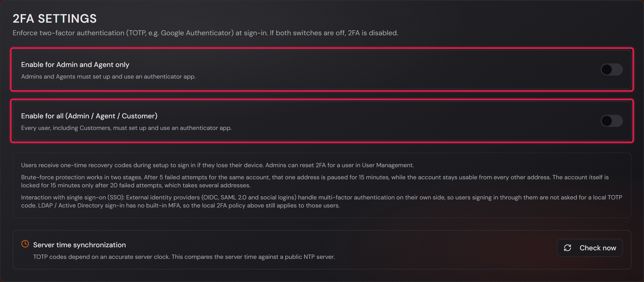Click the Brute-force protection paragraph
This screenshot has height=282, width=644.
[x=315, y=181]
